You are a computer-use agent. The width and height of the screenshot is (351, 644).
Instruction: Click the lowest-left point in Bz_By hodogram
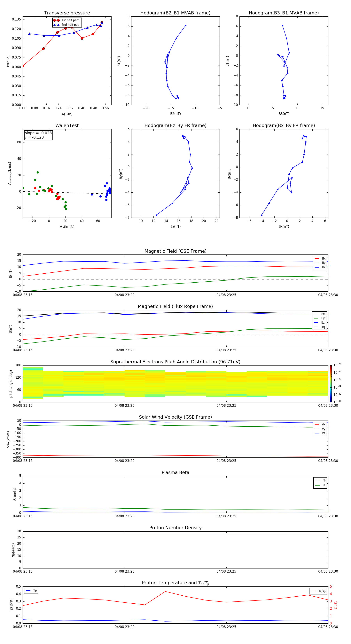click(156, 215)
